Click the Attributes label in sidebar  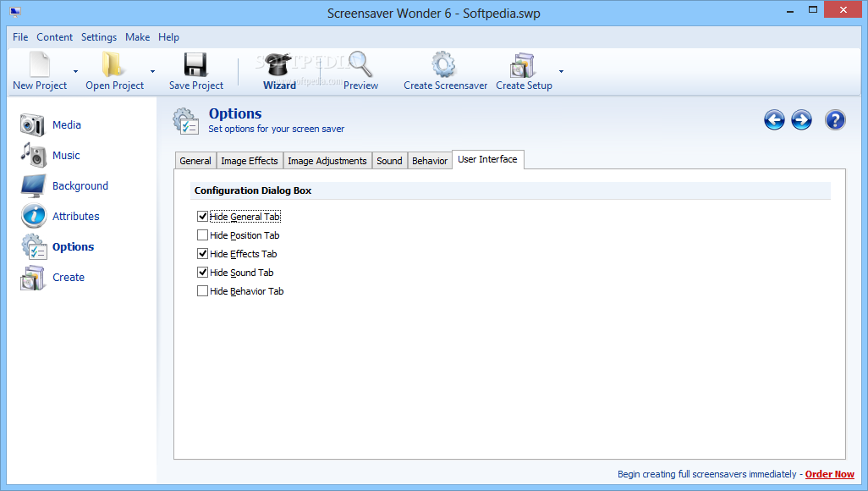76,216
